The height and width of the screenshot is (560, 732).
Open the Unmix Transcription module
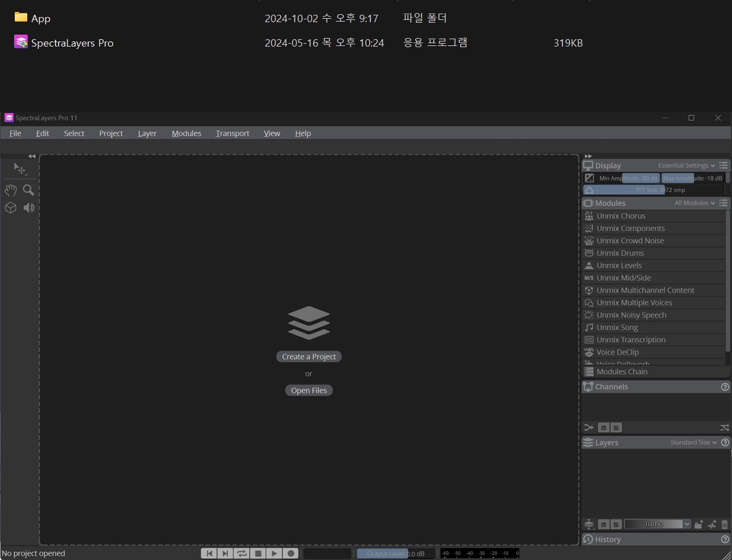point(654,340)
